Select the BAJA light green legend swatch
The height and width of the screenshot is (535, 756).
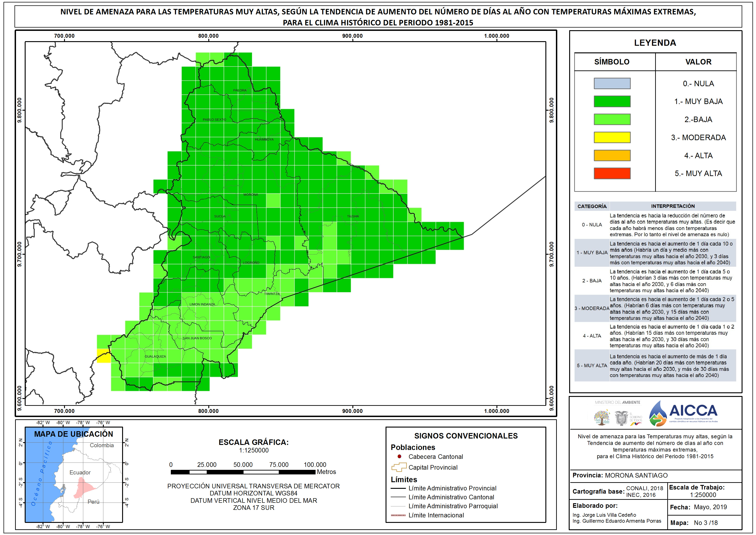[612, 119]
